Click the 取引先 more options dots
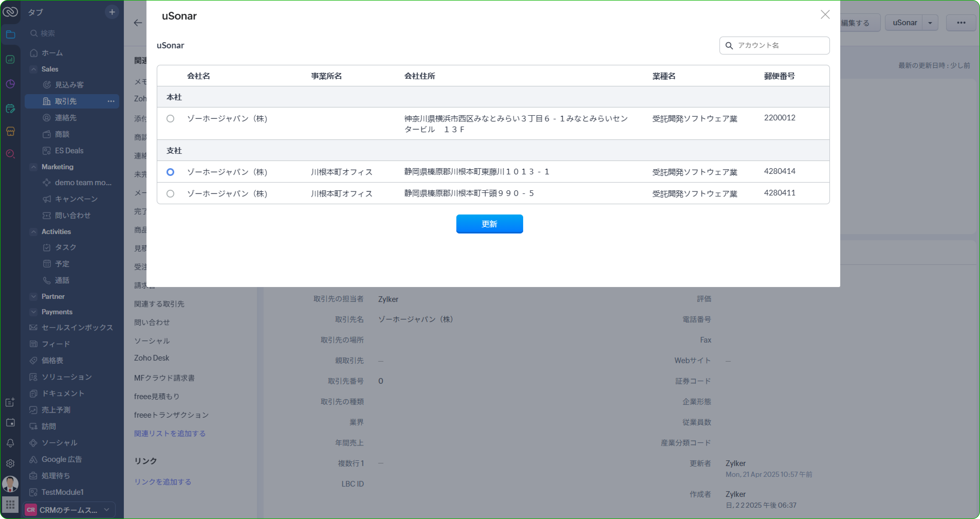The image size is (980, 519). click(111, 101)
